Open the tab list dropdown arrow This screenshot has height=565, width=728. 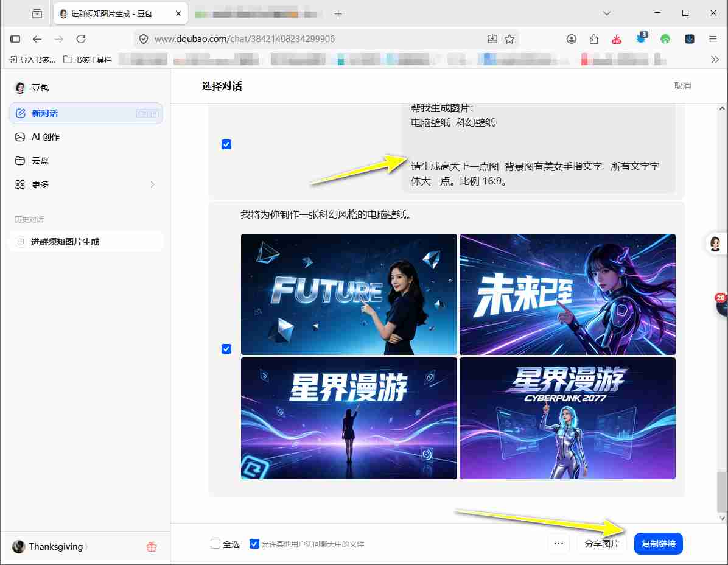pyautogui.click(x=606, y=13)
